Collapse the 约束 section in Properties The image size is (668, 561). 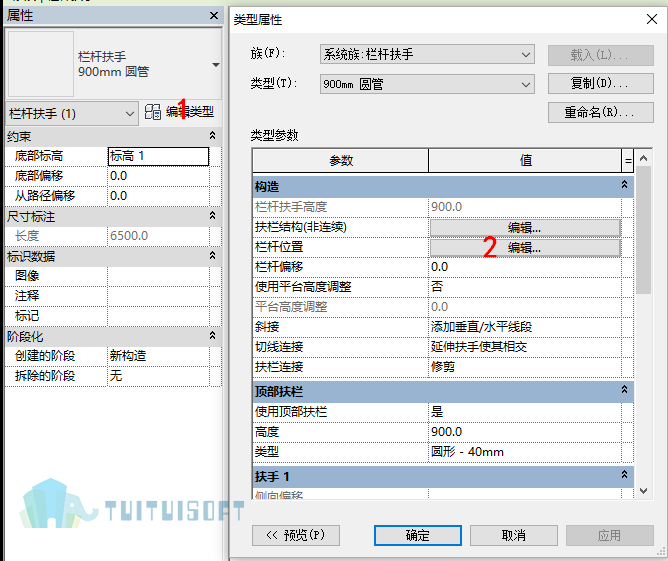click(x=212, y=135)
